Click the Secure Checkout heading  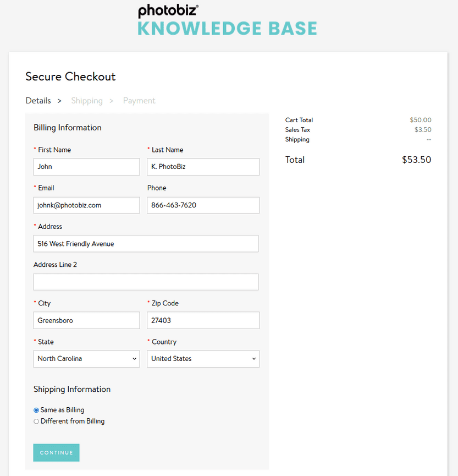coord(70,76)
